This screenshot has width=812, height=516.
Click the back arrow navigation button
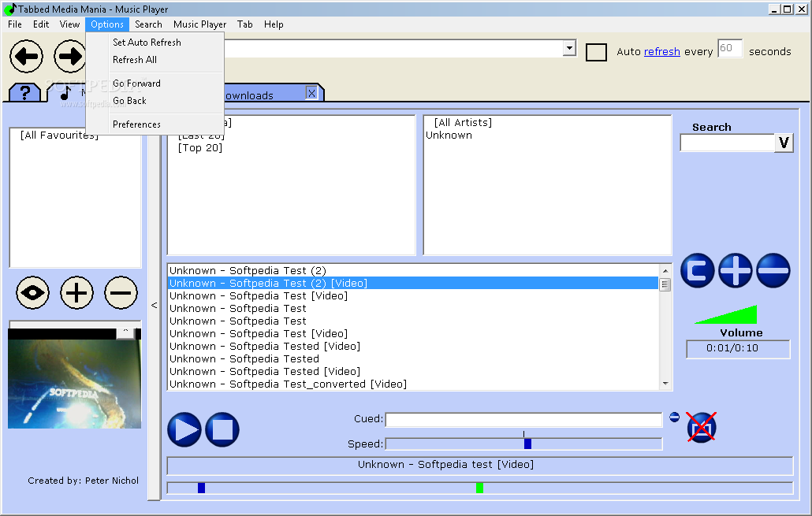coord(27,57)
